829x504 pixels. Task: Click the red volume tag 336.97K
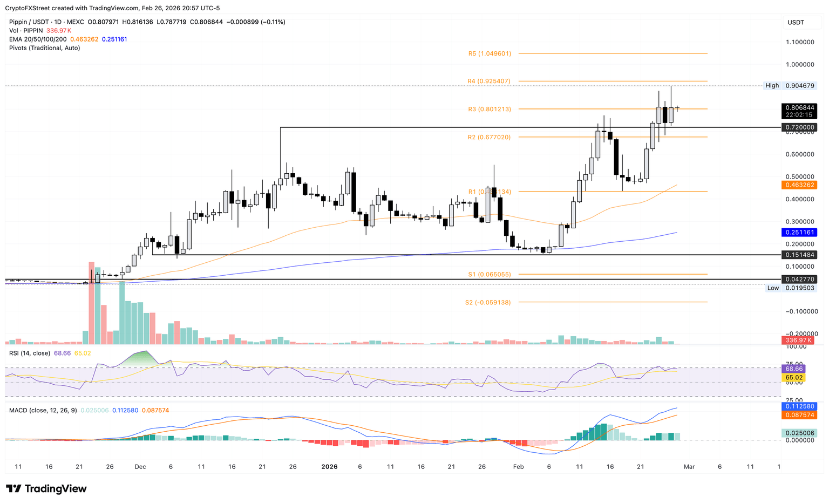(799, 340)
